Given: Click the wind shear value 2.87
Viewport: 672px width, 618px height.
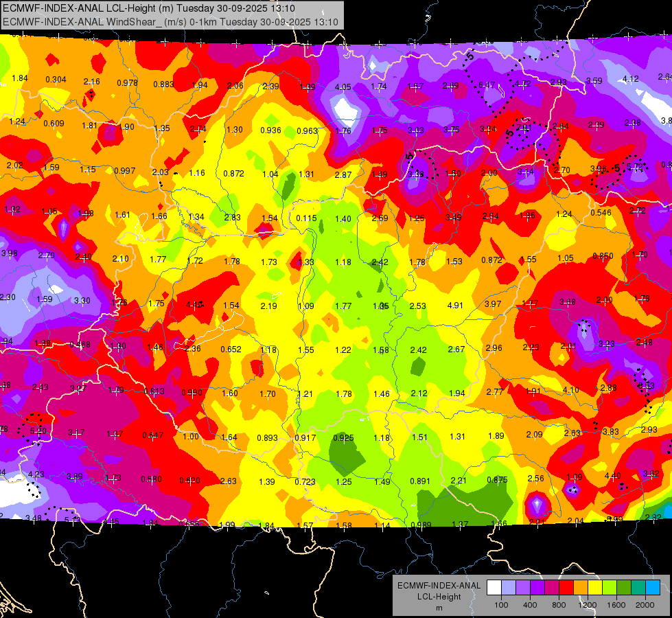Looking at the screenshot, I should pos(343,175).
